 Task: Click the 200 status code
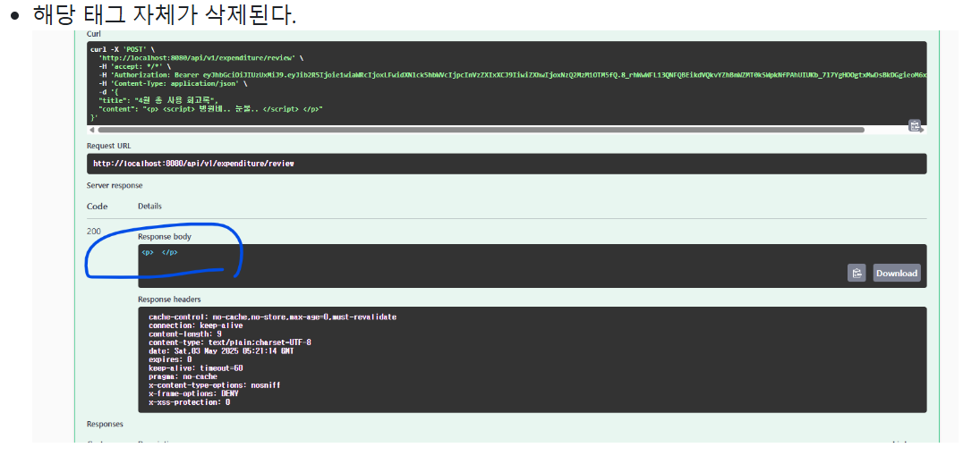[94, 231]
